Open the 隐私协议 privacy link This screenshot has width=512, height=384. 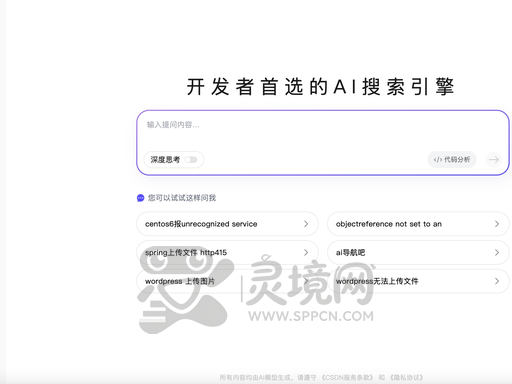[x=406, y=377]
